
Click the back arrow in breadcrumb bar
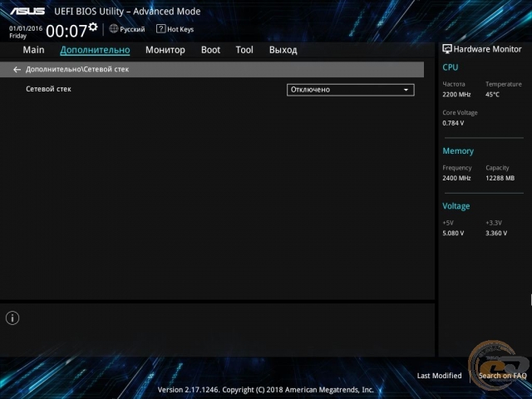click(17, 70)
